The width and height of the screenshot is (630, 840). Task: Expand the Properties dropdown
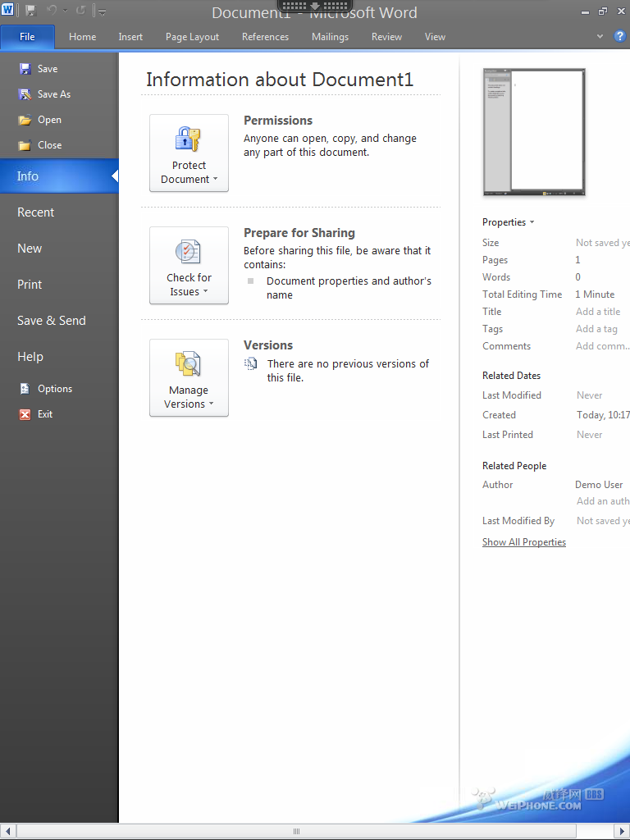508,222
